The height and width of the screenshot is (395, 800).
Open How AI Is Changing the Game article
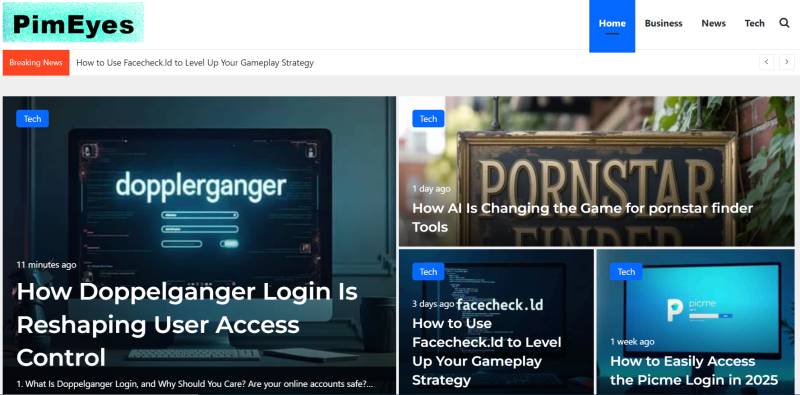tap(583, 217)
